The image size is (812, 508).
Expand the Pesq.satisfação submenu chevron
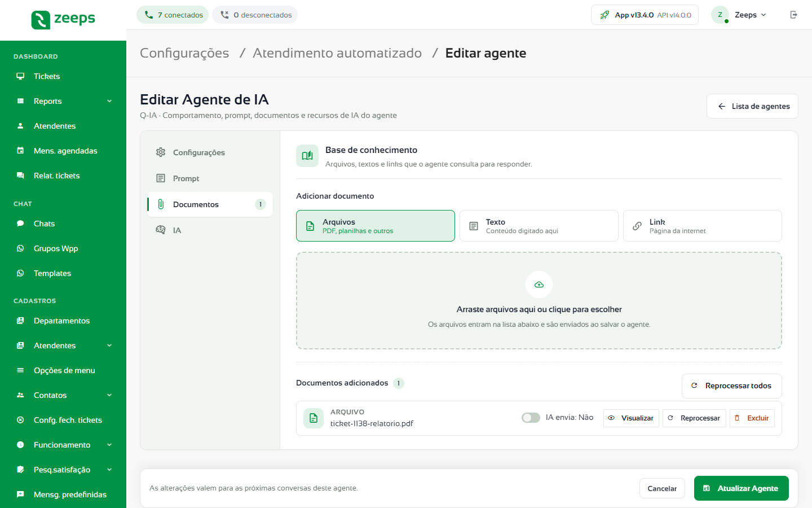109,470
